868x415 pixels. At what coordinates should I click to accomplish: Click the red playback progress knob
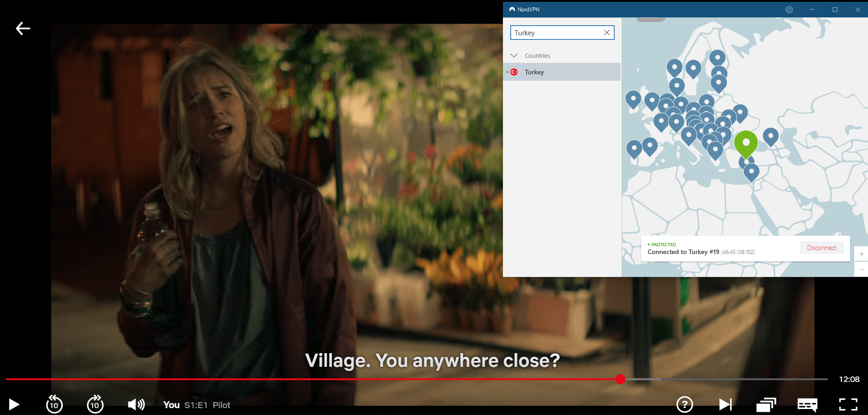620,379
